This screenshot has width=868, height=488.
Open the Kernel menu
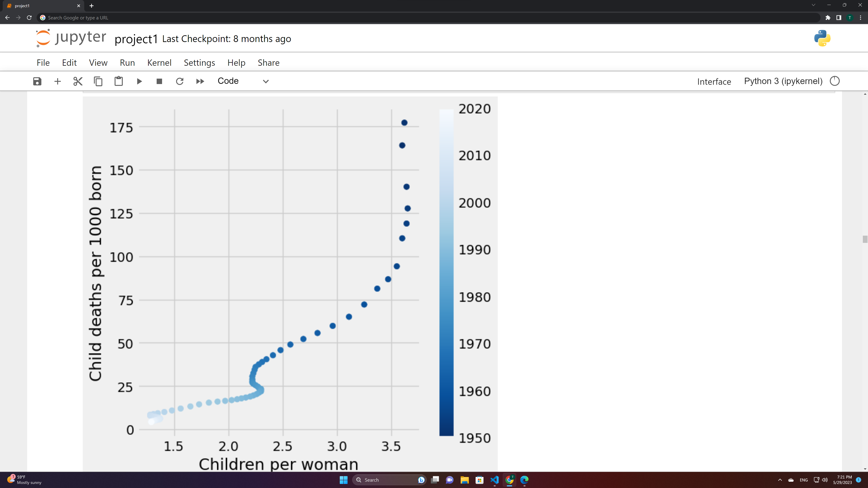click(159, 63)
